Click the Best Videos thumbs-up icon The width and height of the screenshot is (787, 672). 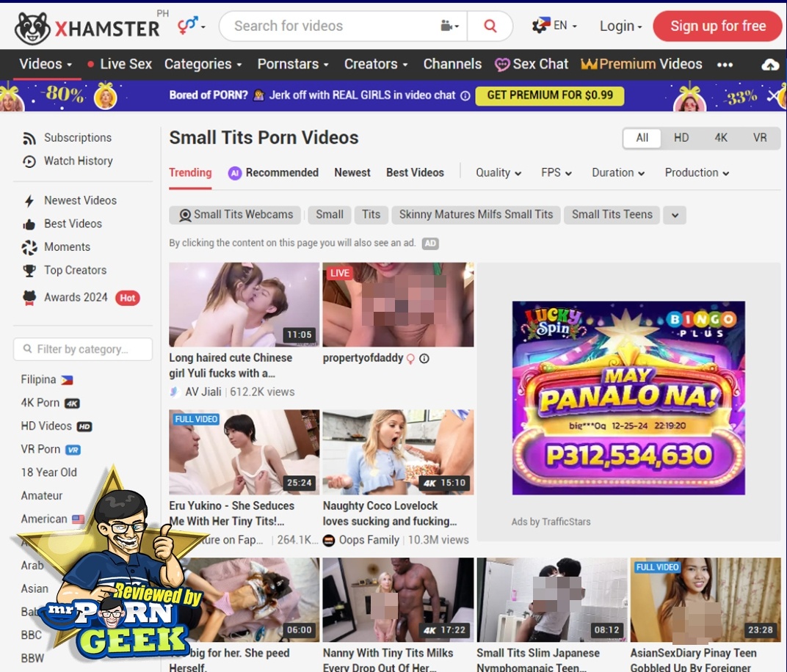(29, 224)
